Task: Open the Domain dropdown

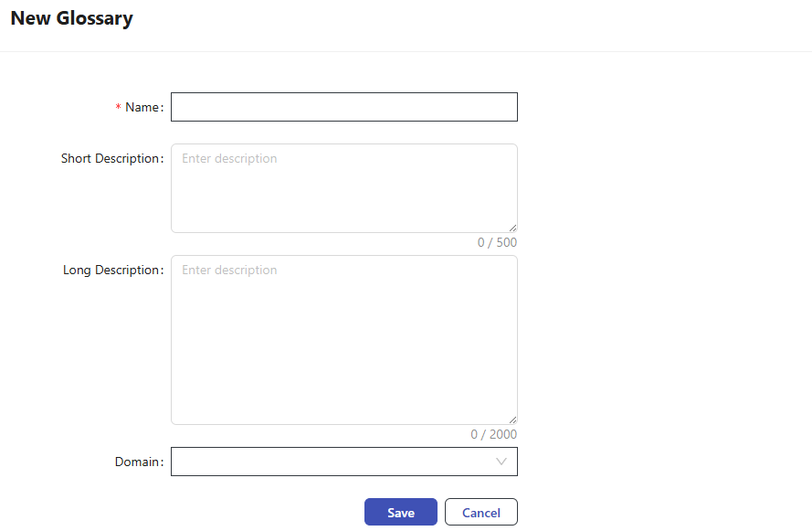Action: click(x=343, y=462)
